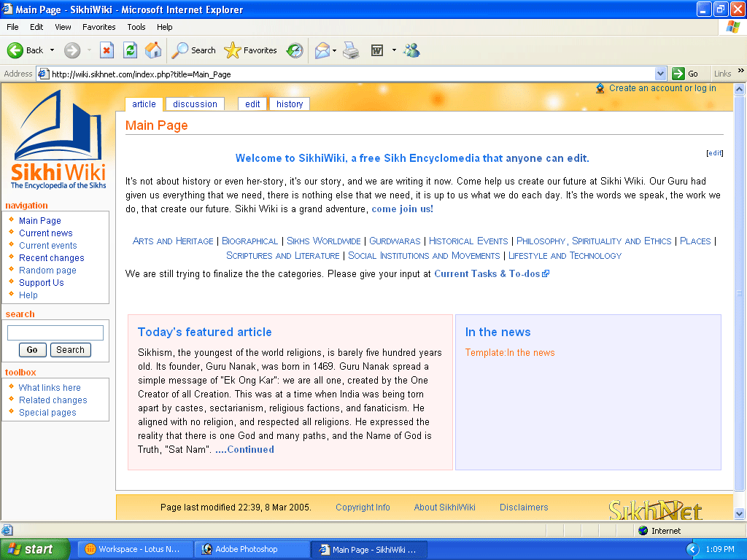Viewport: 747px width, 560px height.
Task: Open Template:In the news link
Action: [x=510, y=353]
